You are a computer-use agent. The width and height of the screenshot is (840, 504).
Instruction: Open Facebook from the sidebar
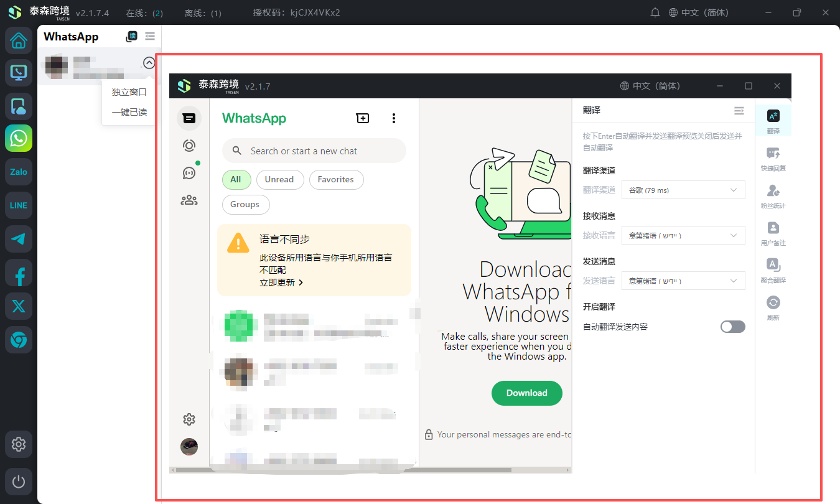(19, 273)
